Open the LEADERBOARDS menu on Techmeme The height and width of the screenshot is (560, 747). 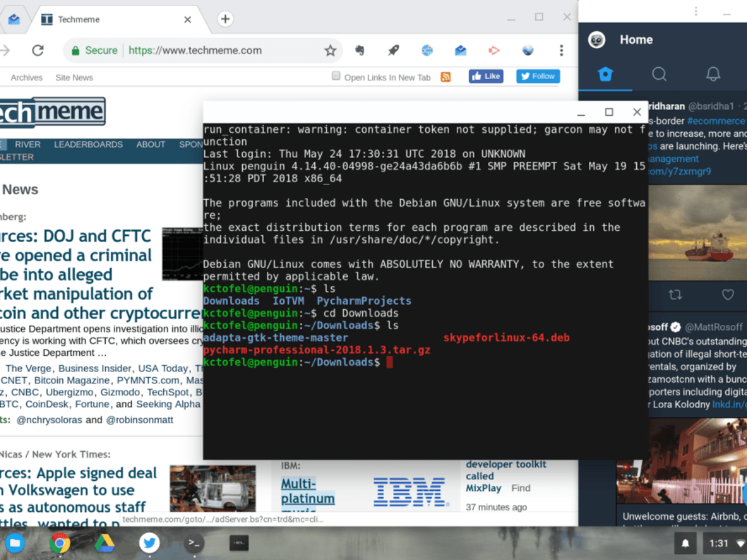click(x=88, y=144)
